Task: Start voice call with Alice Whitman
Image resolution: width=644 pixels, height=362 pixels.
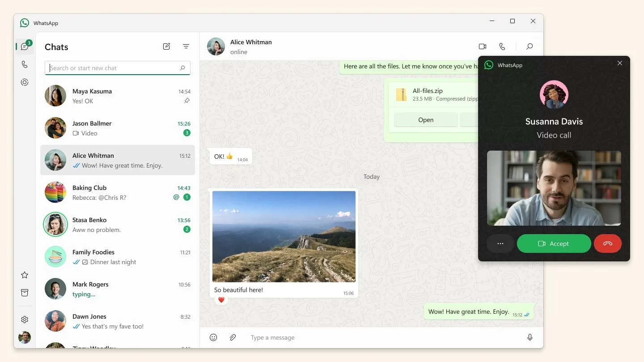Action: (502, 46)
